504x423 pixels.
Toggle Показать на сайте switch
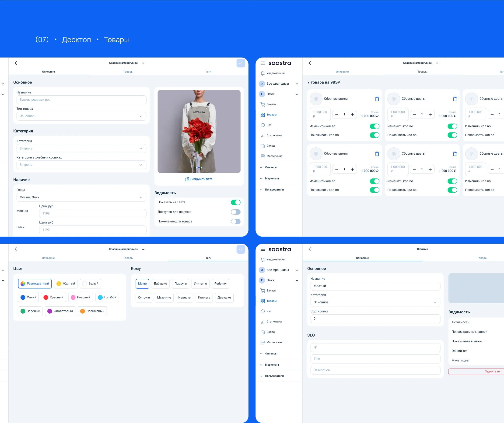(x=235, y=202)
